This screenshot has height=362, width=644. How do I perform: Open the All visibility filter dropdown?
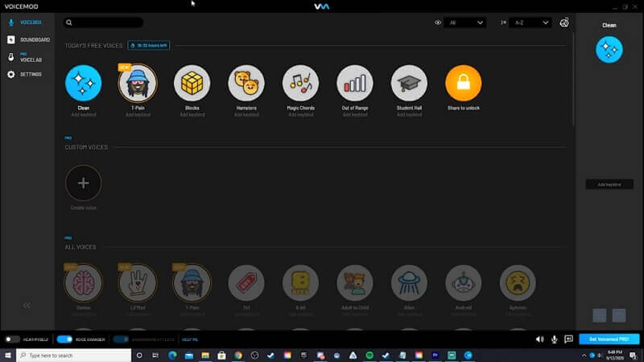tap(465, 23)
